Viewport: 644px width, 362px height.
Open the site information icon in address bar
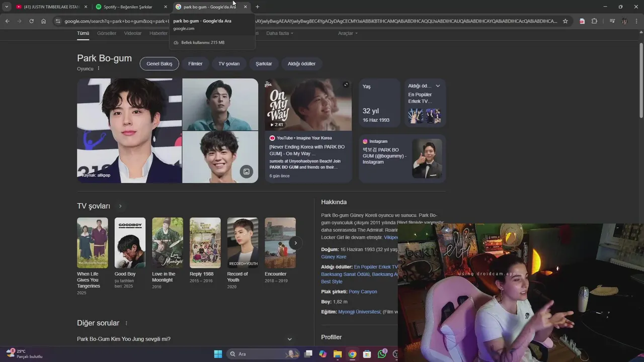click(x=58, y=21)
